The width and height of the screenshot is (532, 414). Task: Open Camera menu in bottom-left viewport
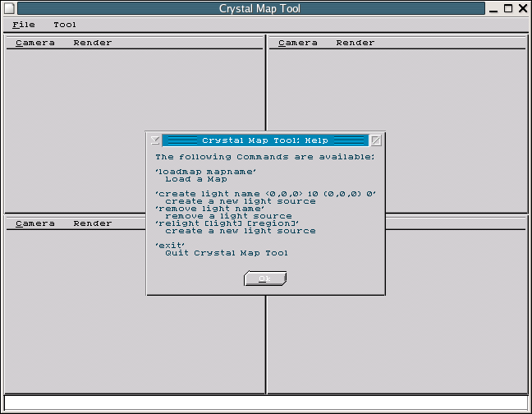pos(35,223)
